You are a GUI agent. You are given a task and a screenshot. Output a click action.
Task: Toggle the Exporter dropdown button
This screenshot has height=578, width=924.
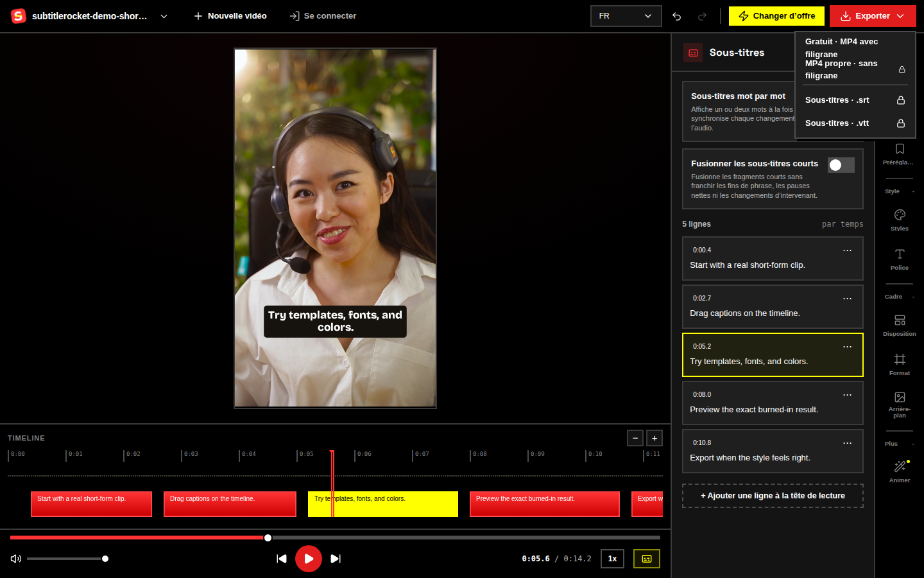(873, 16)
